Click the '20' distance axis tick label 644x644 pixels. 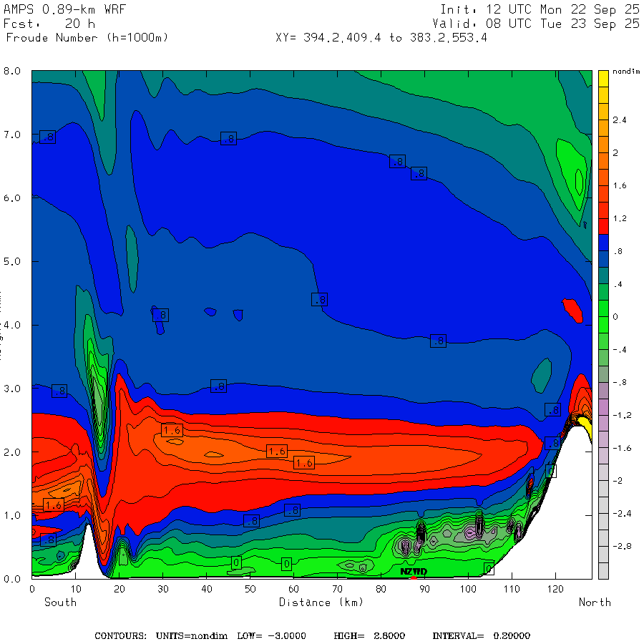coord(119,589)
